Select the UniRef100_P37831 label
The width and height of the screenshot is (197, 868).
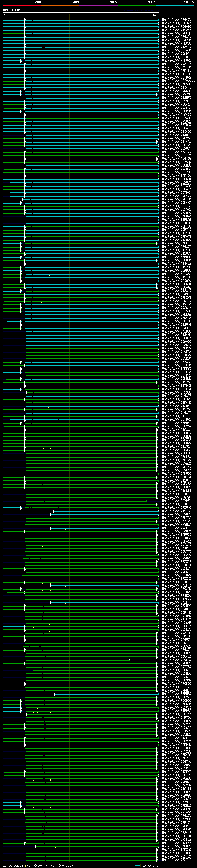(176, 362)
